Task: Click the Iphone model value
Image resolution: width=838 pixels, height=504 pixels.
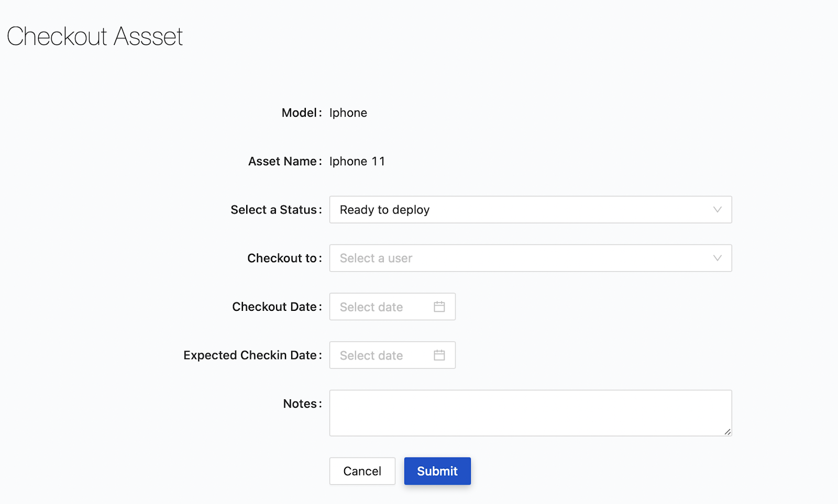Action: tap(348, 113)
